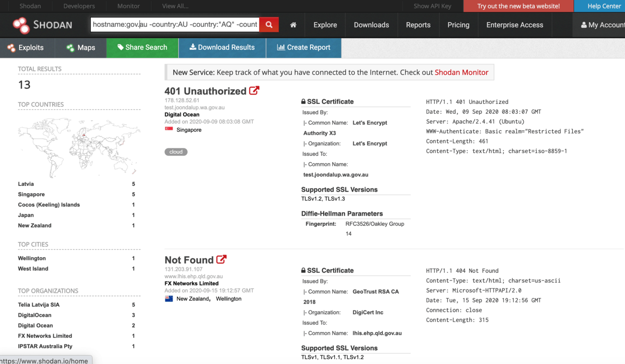
Task: Filter by organization IPSTAR Australia Pty
Action: coord(45,346)
